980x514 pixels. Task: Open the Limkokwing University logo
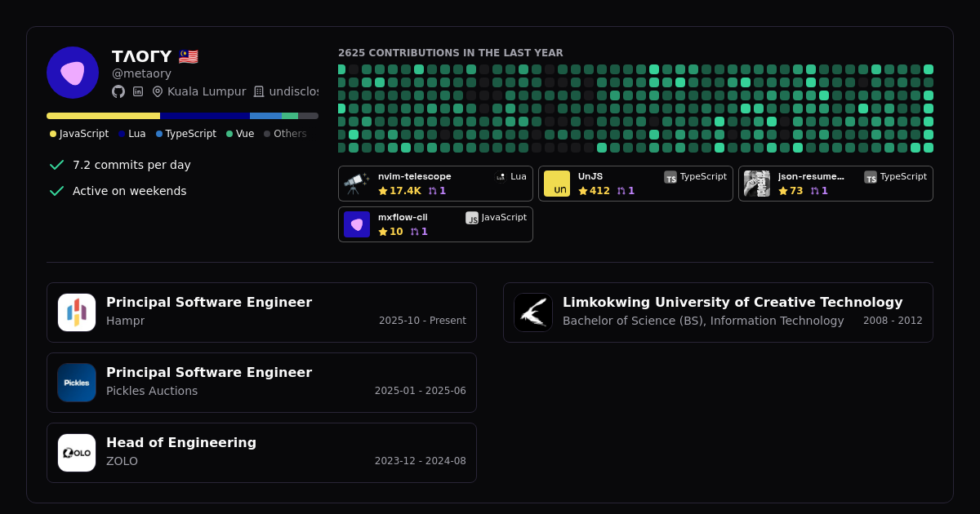(x=533, y=312)
